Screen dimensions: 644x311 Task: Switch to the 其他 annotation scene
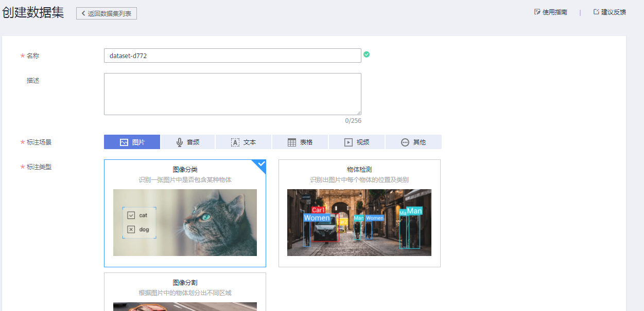[413, 142]
